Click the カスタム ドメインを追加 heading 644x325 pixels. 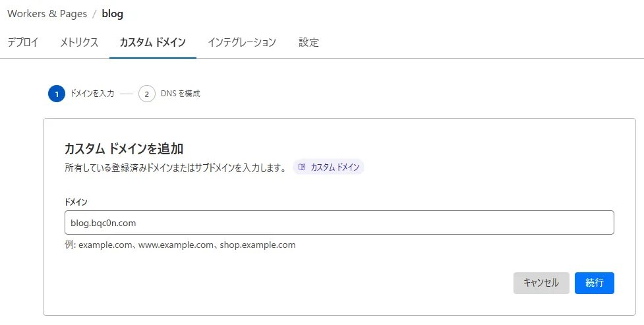coord(124,149)
